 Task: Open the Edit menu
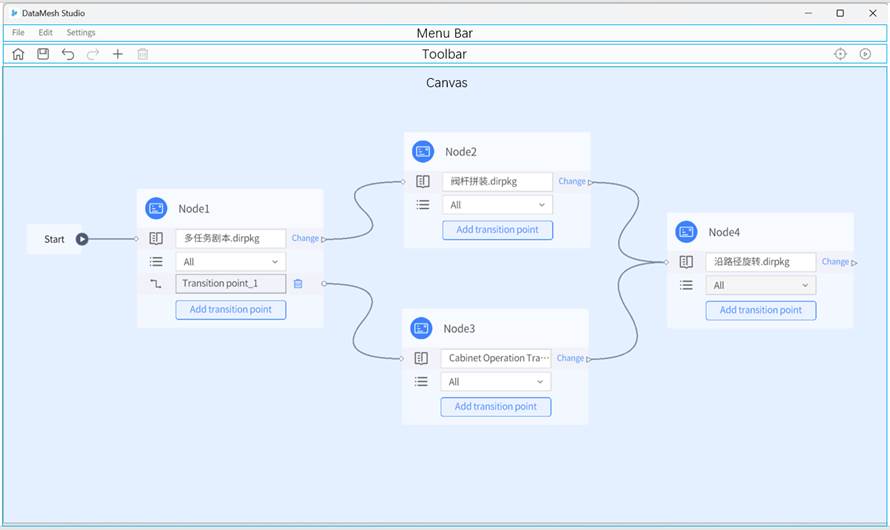point(45,33)
